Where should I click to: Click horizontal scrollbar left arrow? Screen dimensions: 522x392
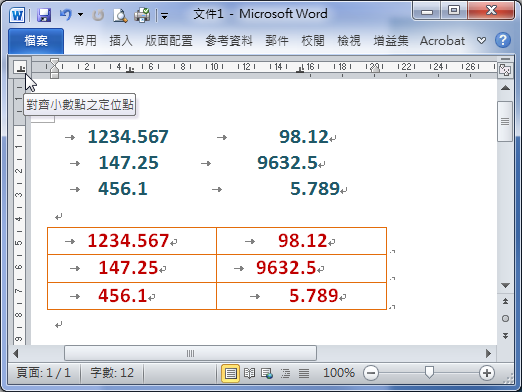(16, 353)
